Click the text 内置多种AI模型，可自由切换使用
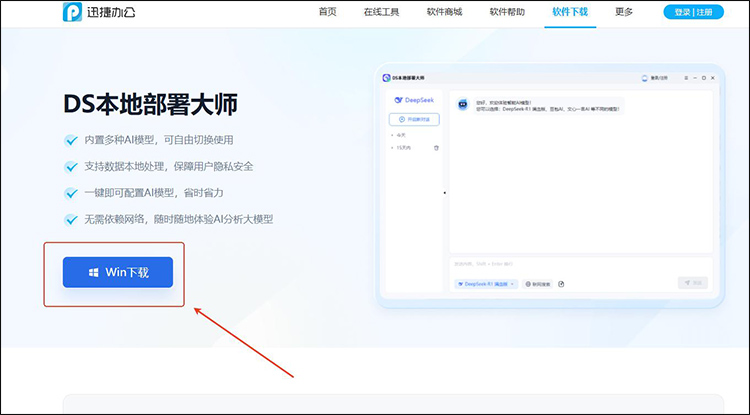Image resolution: width=750 pixels, height=415 pixels. tap(159, 140)
